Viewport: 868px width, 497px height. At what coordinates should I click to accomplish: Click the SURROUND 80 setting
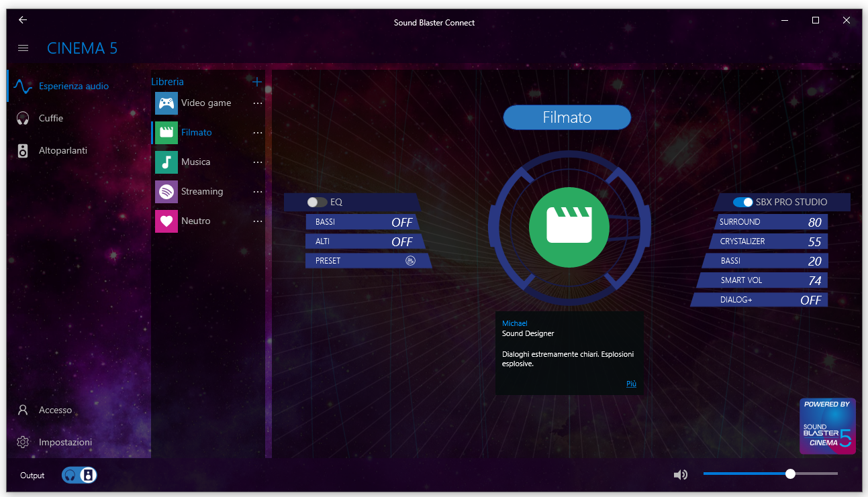pyautogui.click(x=770, y=222)
